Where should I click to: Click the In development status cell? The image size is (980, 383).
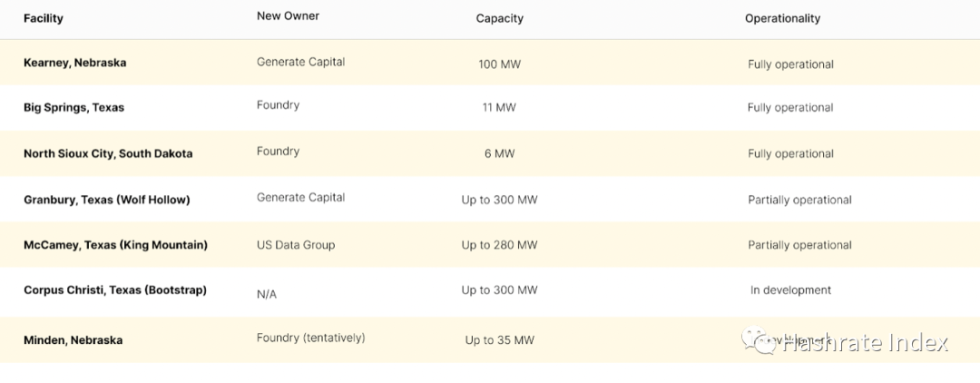point(790,290)
